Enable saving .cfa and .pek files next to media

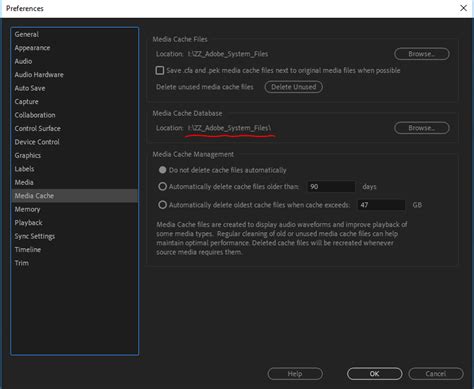[160, 70]
